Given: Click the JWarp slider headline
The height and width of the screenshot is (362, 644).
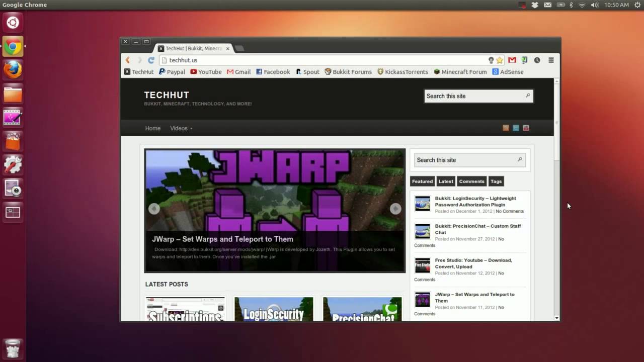Looking at the screenshot, I should point(222,239).
